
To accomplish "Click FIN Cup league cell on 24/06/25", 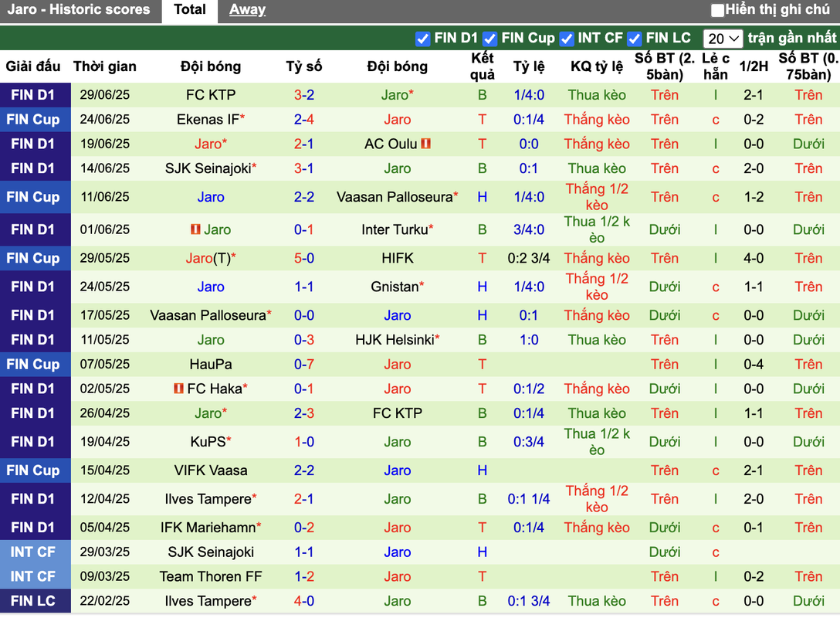I will pyautogui.click(x=36, y=120).
